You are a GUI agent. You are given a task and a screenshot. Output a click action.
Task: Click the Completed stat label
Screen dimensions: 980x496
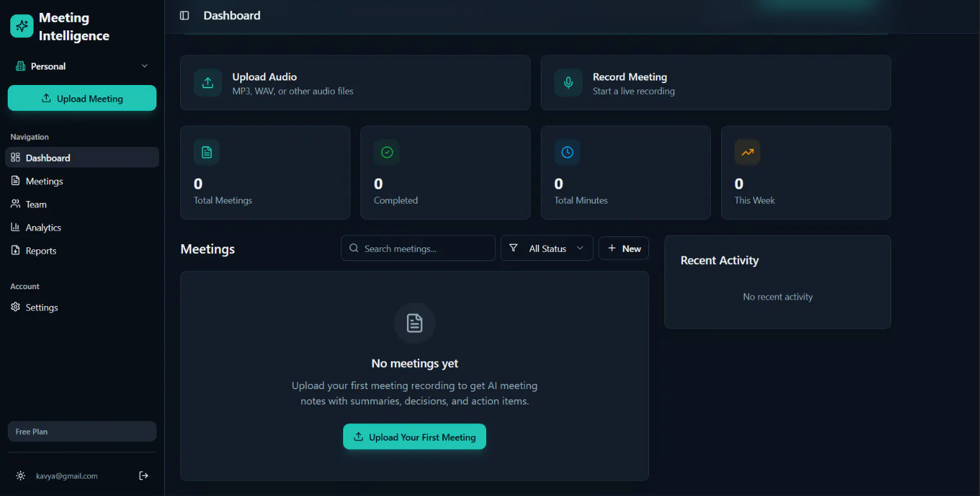tap(396, 200)
